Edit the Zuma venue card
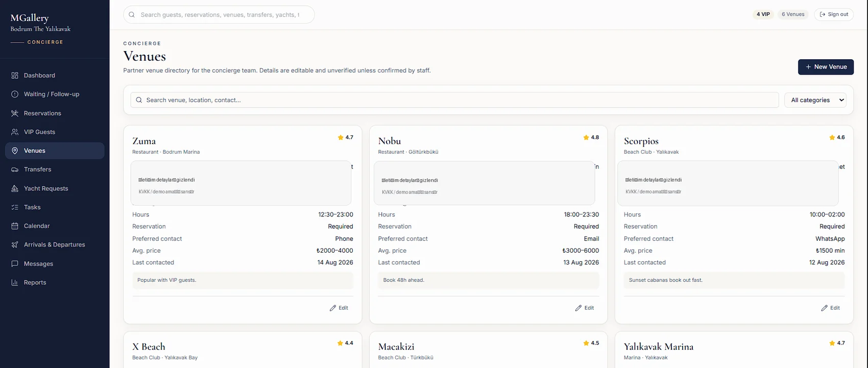The image size is (868, 368). (x=339, y=308)
